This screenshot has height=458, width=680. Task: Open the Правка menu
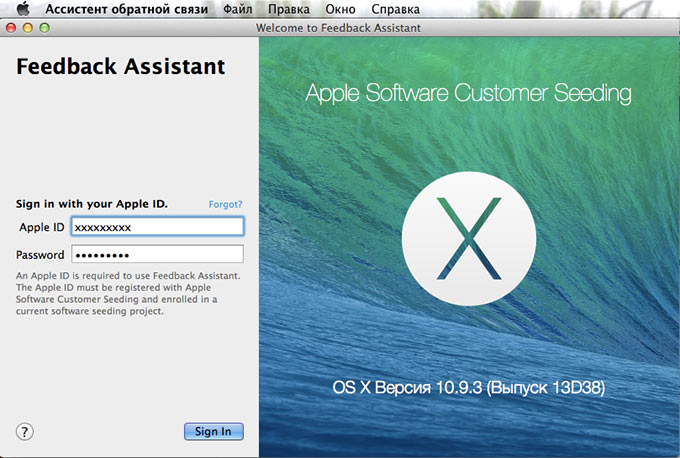289,9
